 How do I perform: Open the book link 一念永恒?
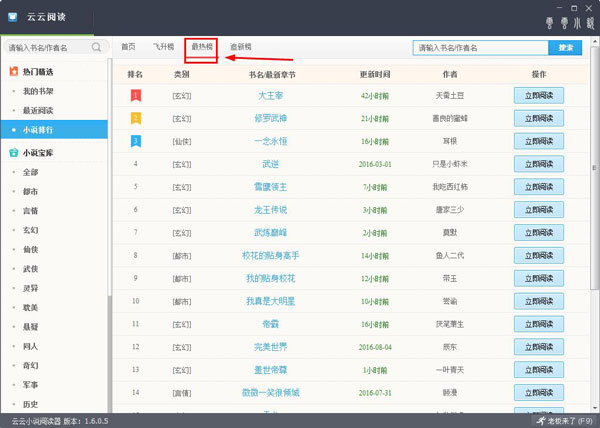(x=271, y=141)
